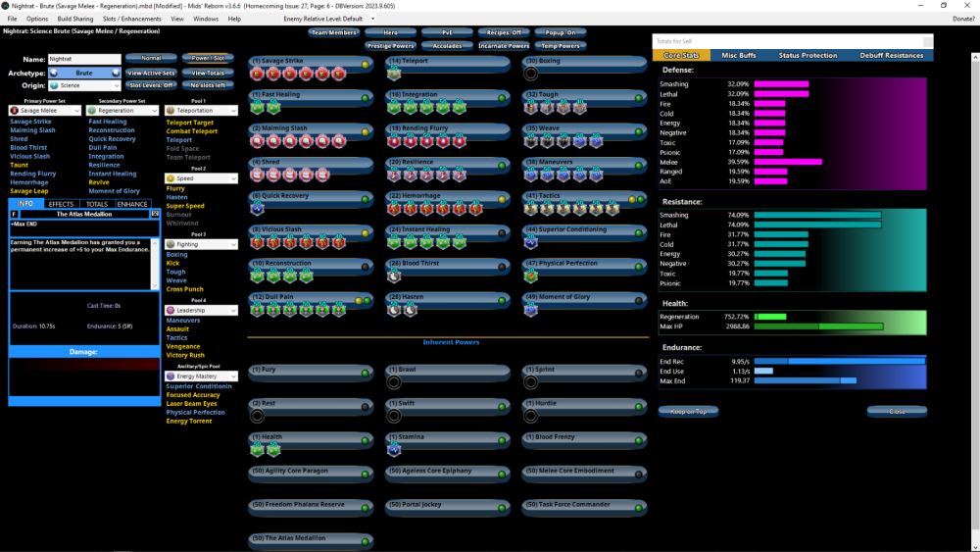The image size is (980, 552).
Task: Toggle the Reconstruction power status light
Action: pyautogui.click(x=365, y=266)
